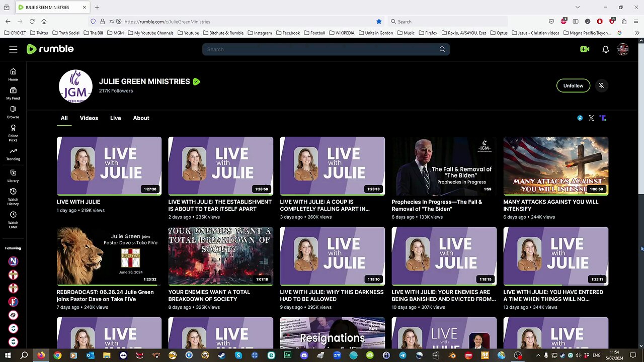Open the CRICKET bookmarks folder
The width and height of the screenshot is (644, 362).
(x=15, y=33)
